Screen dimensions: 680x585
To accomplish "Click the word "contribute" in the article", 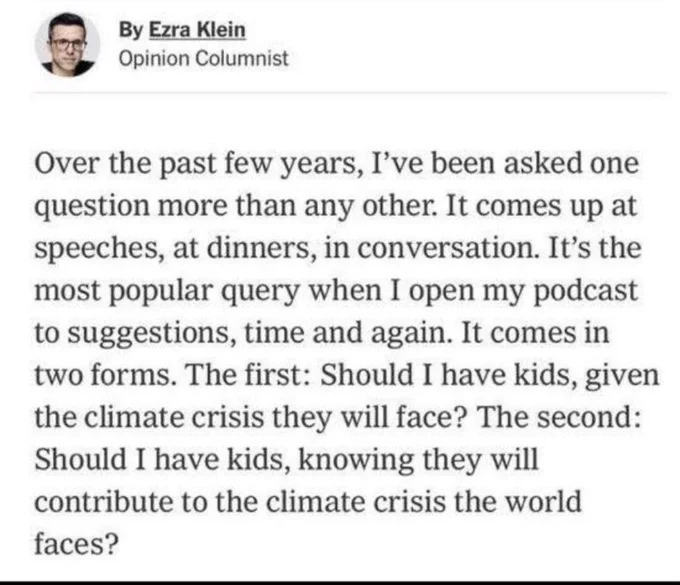I will click(104, 502).
